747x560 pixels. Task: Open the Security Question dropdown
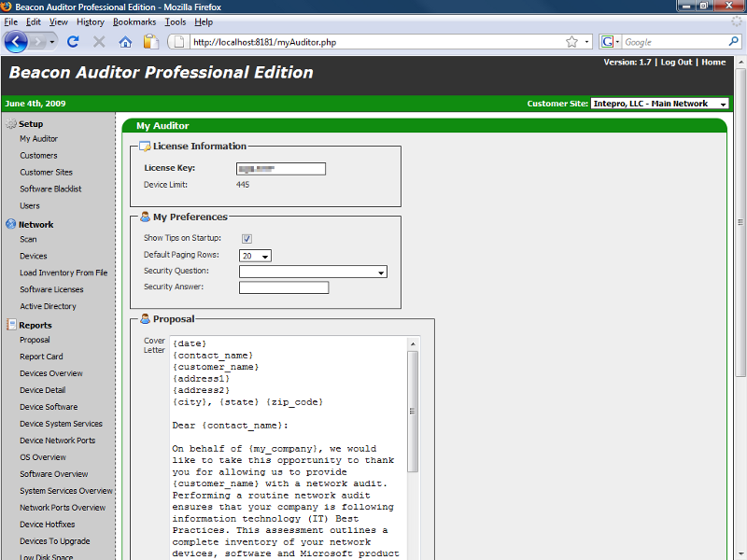313,272
